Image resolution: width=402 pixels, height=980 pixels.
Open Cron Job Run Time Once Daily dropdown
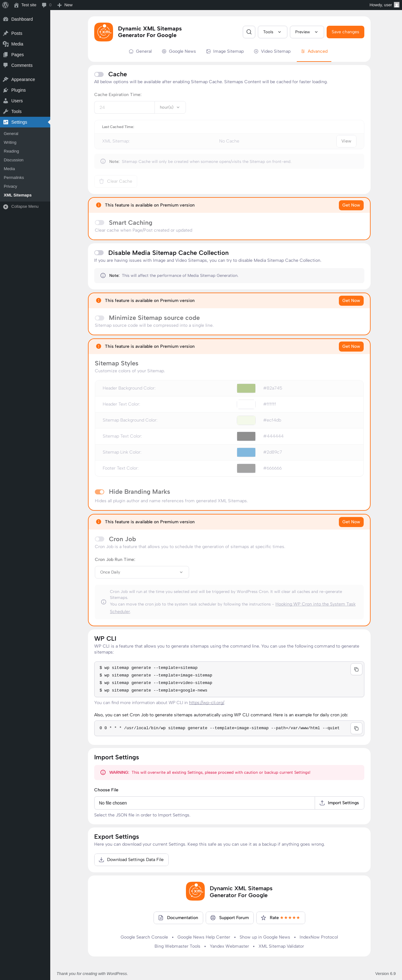pyautogui.click(x=142, y=572)
